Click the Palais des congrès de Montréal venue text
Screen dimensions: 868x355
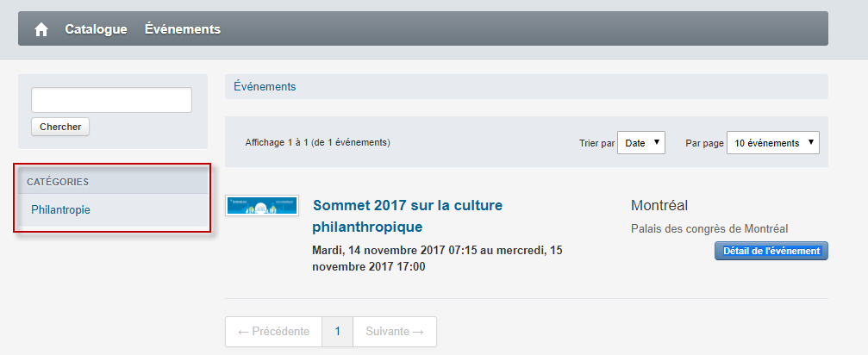click(709, 228)
